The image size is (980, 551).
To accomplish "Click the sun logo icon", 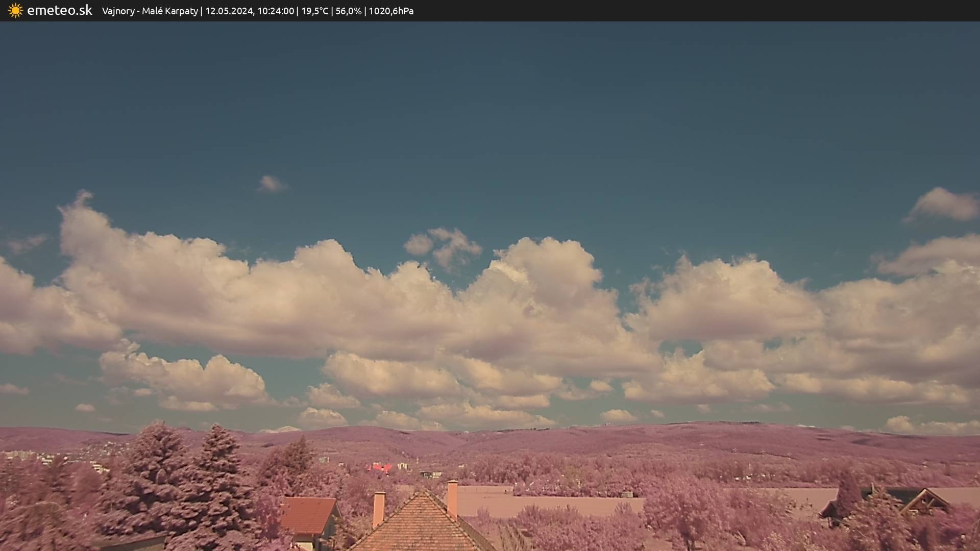I will pyautogui.click(x=15, y=11).
